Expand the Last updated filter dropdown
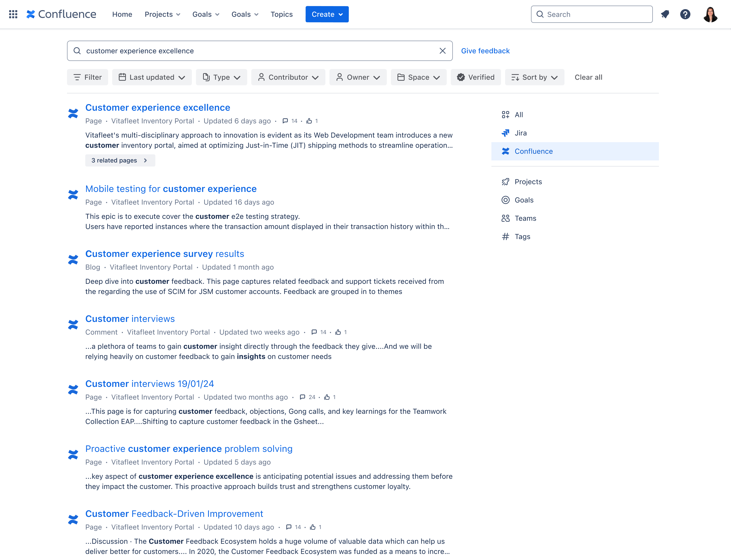Image resolution: width=731 pixels, height=560 pixels. pyautogui.click(x=152, y=77)
